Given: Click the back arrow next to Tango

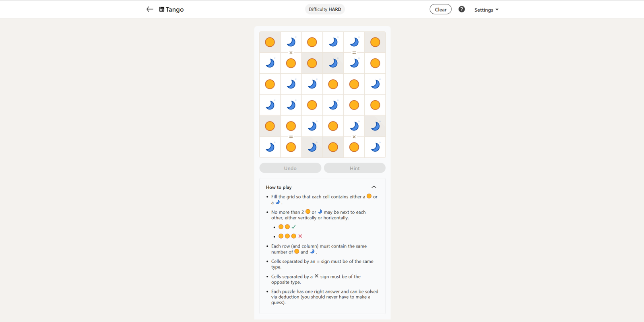Looking at the screenshot, I should 150,9.
